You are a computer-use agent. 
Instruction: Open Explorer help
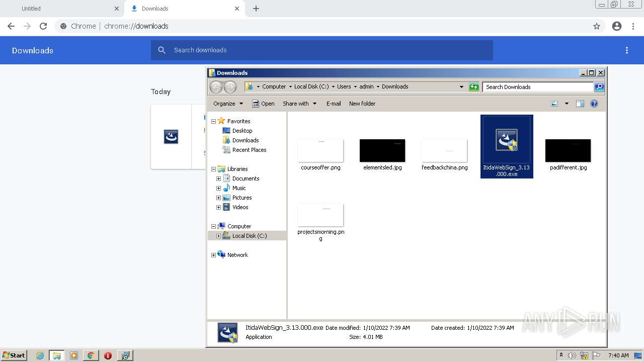click(x=594, y=104)
